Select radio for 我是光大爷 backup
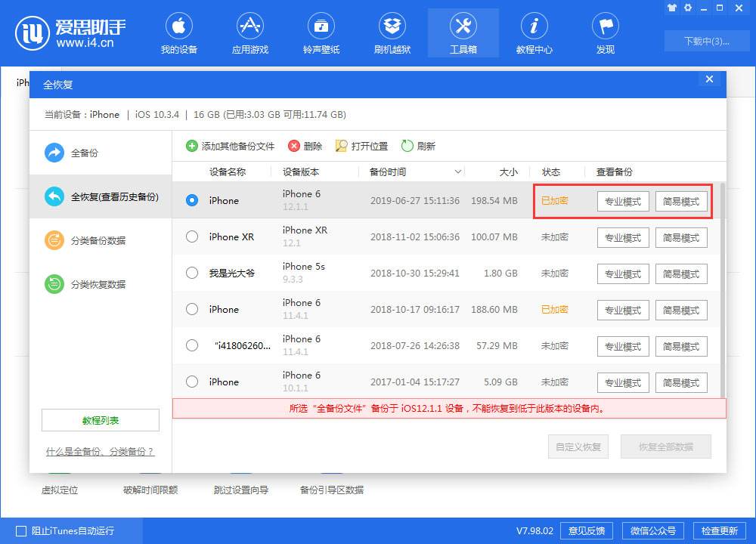 click(x=192, y=273)
